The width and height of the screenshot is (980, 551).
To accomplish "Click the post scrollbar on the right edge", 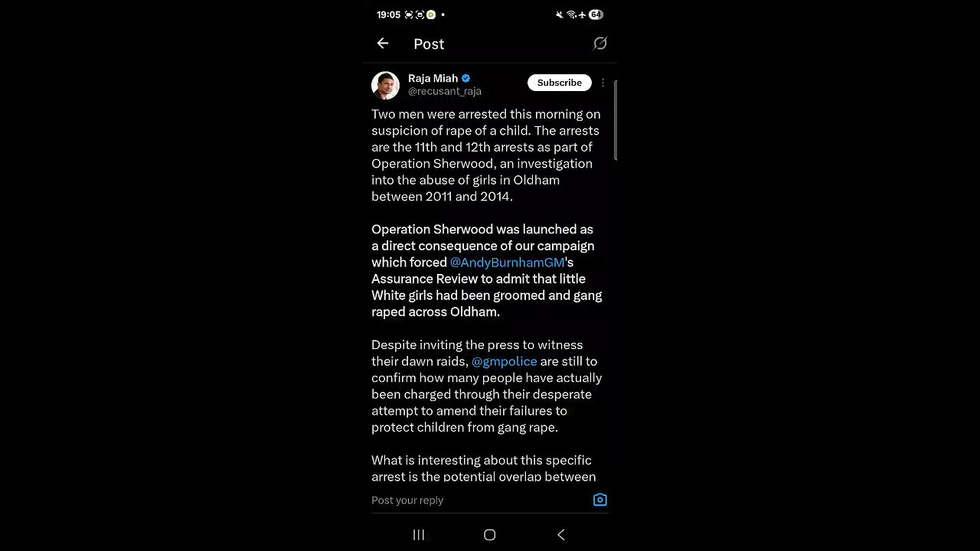I will (x=615, y=120).
